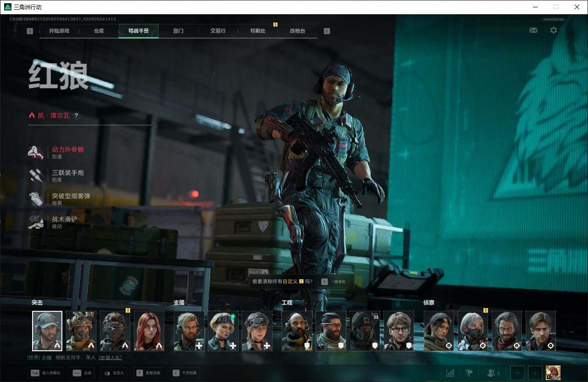Click the world chat message 绝航无对手
The height and width of the screenshot is (382, 588).
tap(75, 357)
